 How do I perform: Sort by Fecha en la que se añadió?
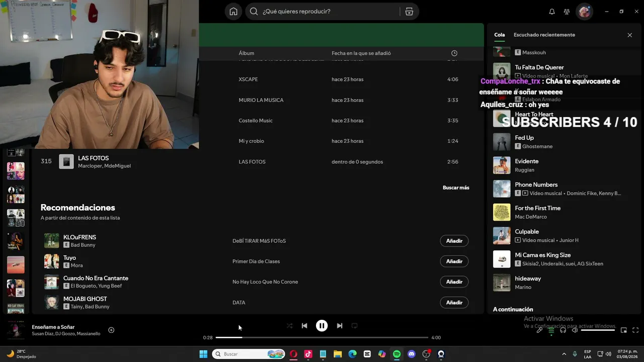pos(361,53)
